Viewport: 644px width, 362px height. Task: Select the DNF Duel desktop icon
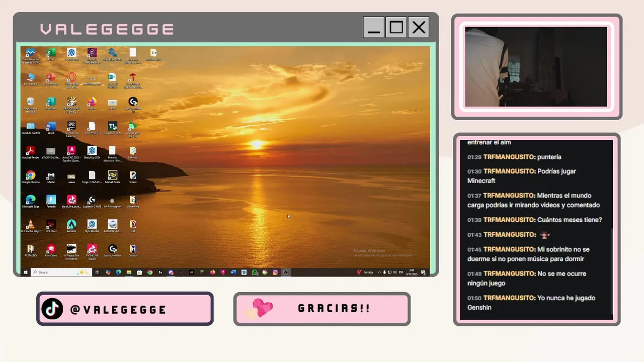[x=51, y=226]
